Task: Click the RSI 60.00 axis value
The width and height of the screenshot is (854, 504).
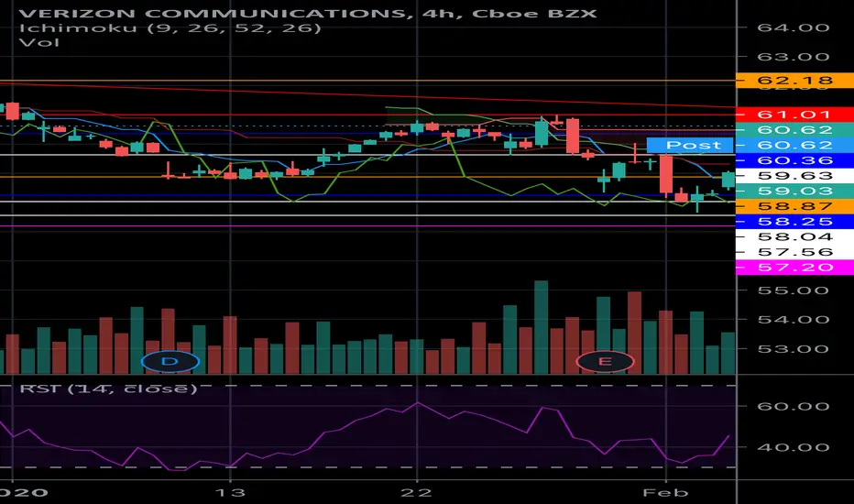Action: pyautogui.click(x=794, y=407)
